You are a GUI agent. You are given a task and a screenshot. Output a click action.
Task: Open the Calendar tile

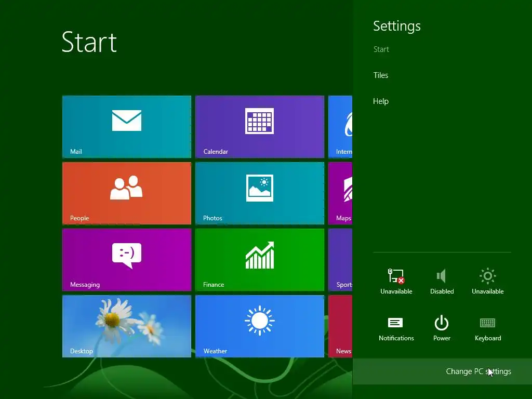(260, 127)
